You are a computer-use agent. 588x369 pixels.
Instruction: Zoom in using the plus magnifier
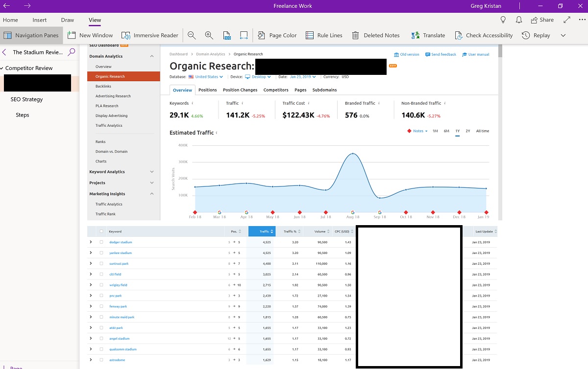pyautogui.click(x=209, y=35)
